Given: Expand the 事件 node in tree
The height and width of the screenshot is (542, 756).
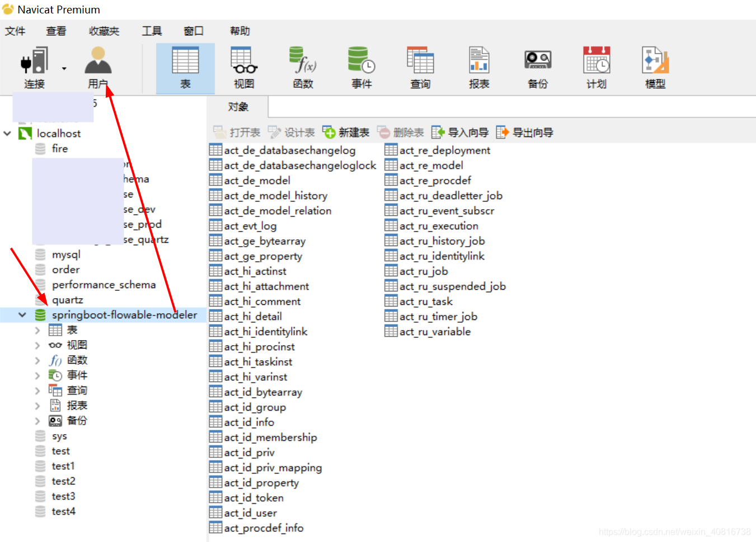Looking at the screenshot, I should tap(37, 375).
